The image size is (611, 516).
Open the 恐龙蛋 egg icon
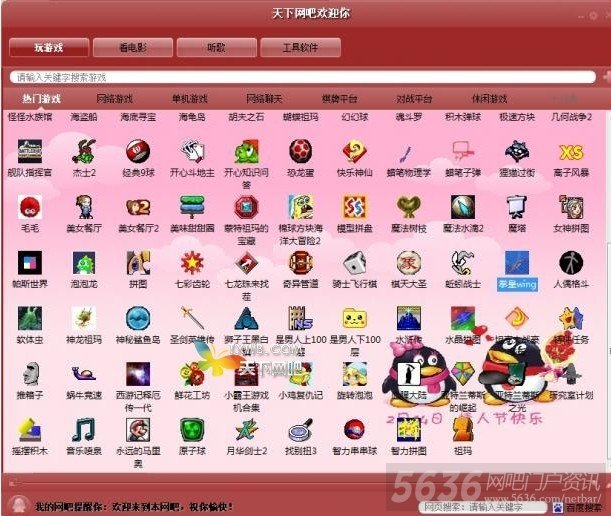click(x=300, y=151)
